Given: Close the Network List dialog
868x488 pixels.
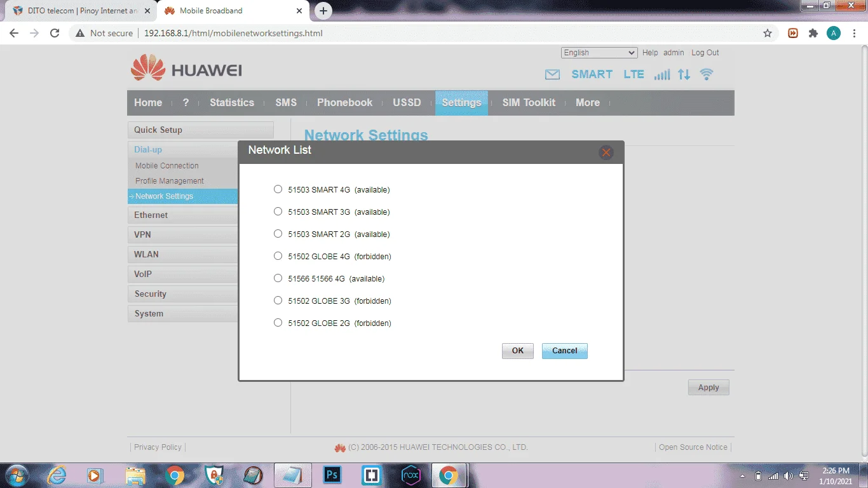Looking at the screenshot, I should [x=606, y=152].
